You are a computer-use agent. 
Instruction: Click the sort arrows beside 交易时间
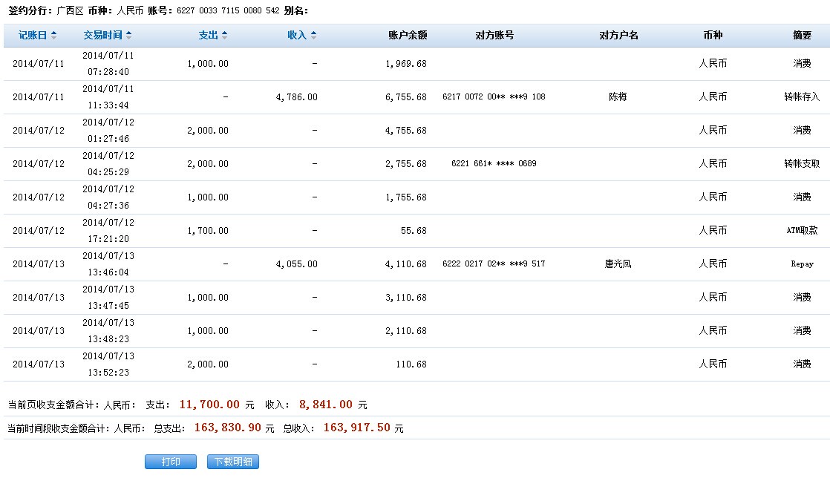click(129, 36)
